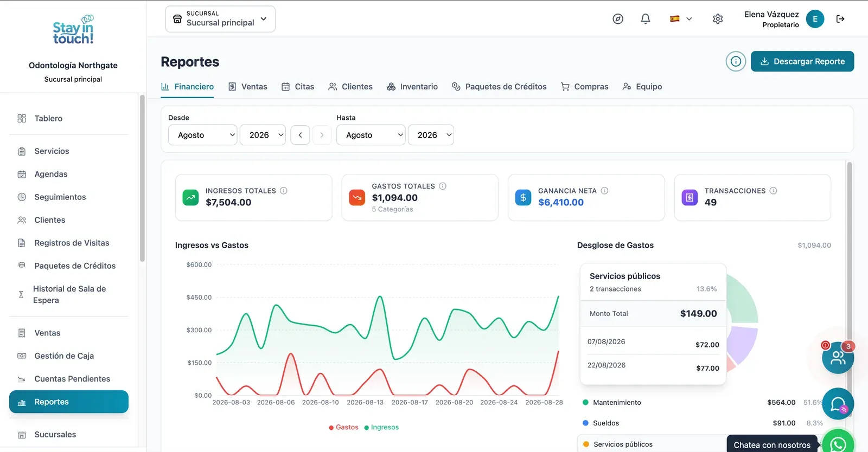Click info icon beside Ganancia Neta
The width and height of the screenshot is (868, 452).
click(x=604, y=191)
